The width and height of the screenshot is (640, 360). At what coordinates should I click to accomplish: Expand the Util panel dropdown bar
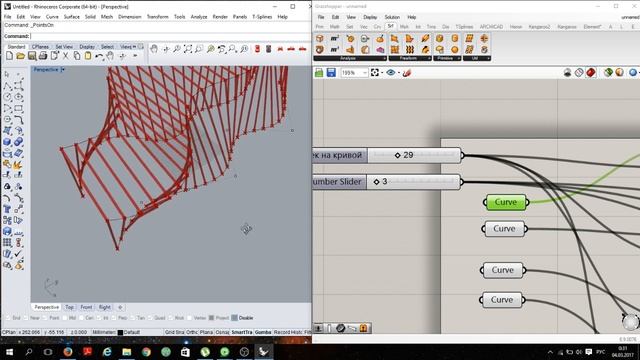[x=477, y=58]
